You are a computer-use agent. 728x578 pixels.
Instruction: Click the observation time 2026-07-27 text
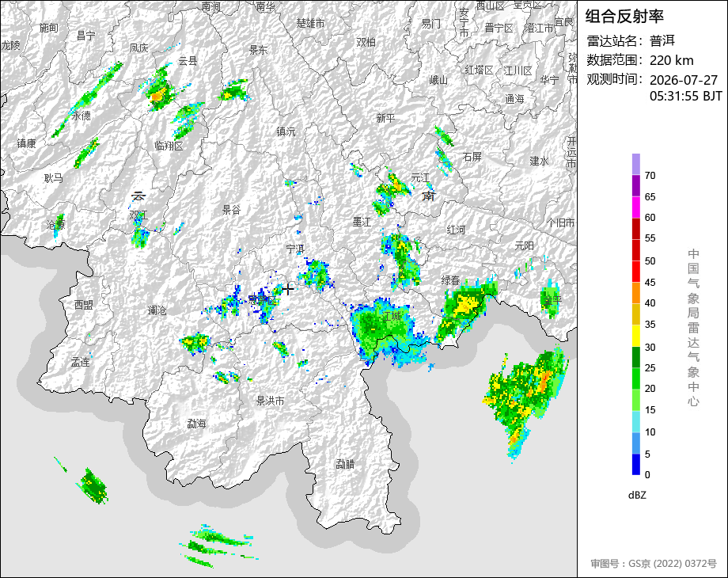[x=684, y=80]
